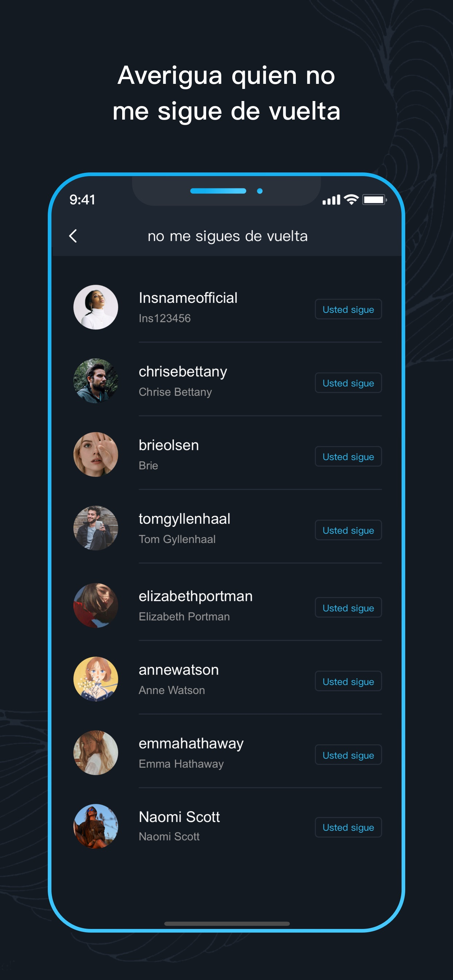Toggle Usted sigue for Insnameofficial
Viewport: 453px width, 980px height.
348,309
